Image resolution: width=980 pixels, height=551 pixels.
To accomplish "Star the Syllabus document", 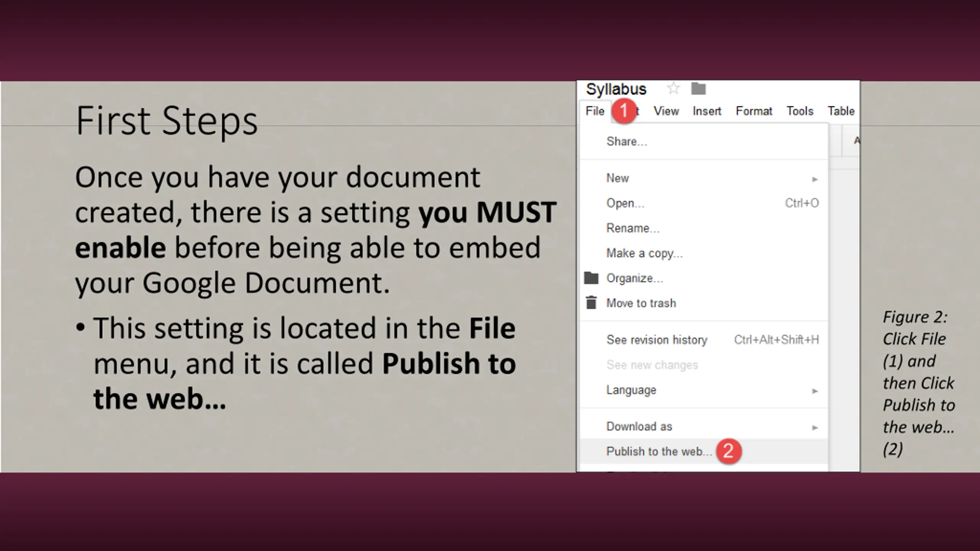I will [x=673, y=89].
